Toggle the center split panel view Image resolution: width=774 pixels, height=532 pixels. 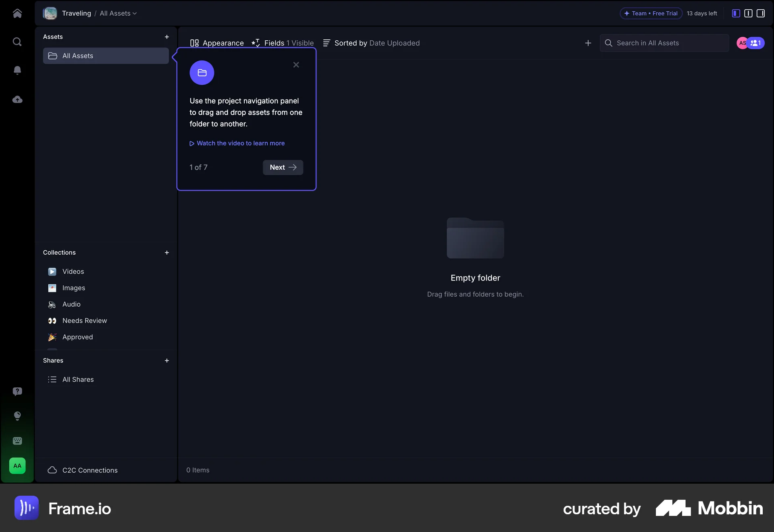tap(748, 13)
